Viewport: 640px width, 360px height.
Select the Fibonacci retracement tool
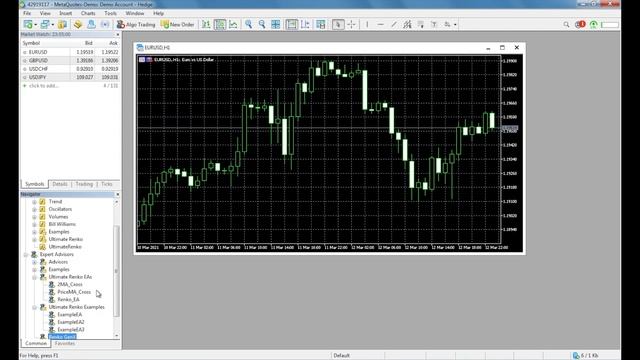pyautogui.click(x=420, y=24)
